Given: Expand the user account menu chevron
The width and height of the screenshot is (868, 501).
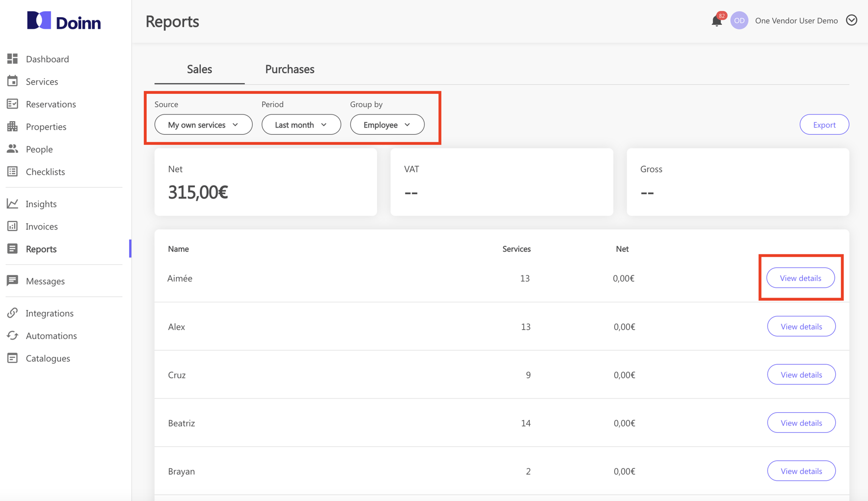Looking at the screenshot, I should tap(851, 20).
